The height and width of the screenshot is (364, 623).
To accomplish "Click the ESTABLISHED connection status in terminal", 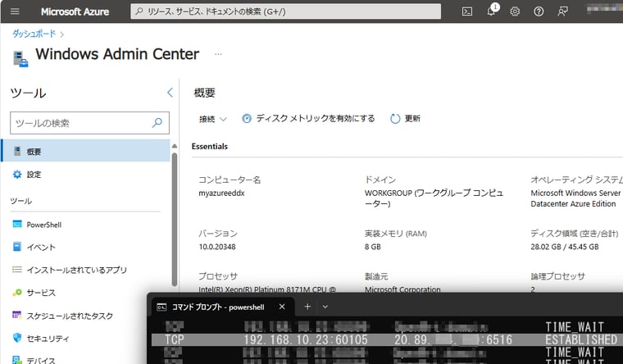I will click(581, 339).
